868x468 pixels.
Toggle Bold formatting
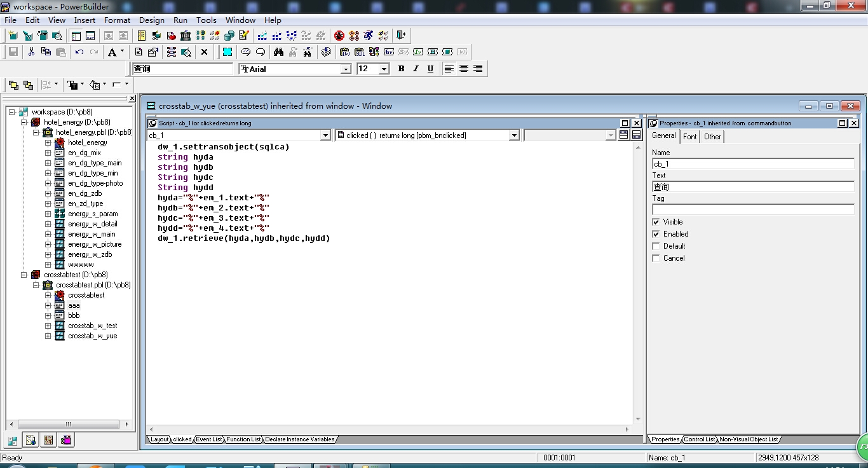401,69
